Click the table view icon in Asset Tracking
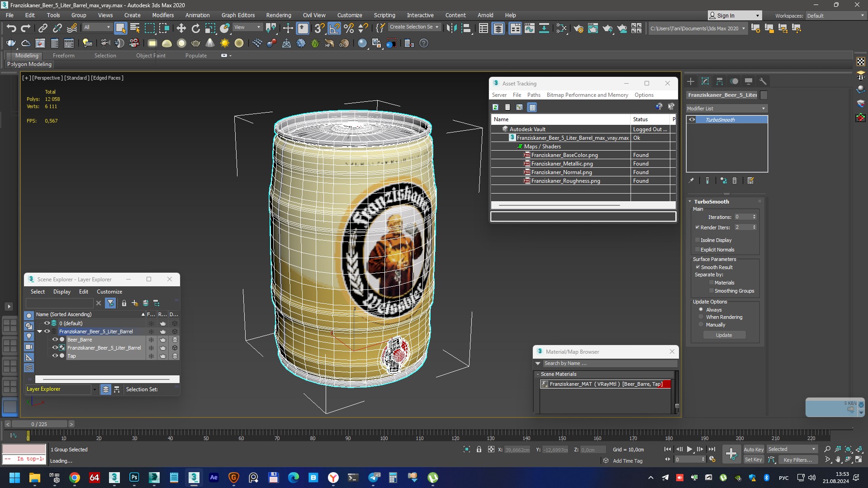Image resolution: width=868 pixels, height=488 pixels. [532, 107]
